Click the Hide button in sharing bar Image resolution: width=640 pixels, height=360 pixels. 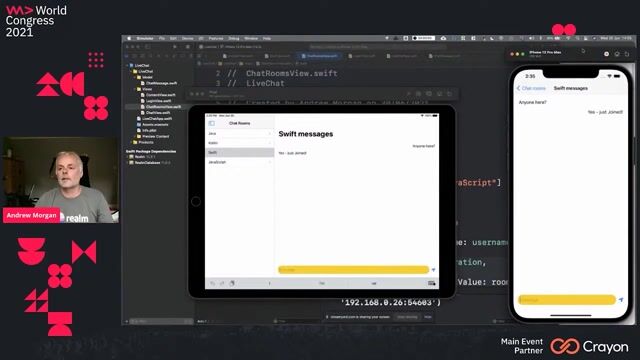427,317
